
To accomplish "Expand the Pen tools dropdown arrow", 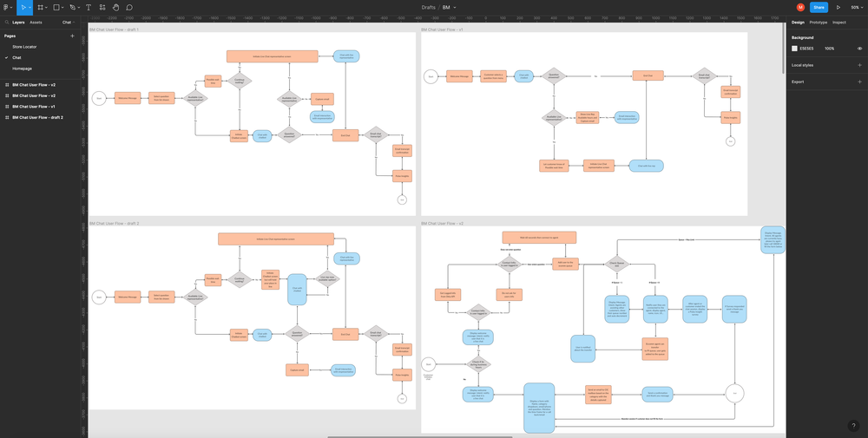I will 78,8.
